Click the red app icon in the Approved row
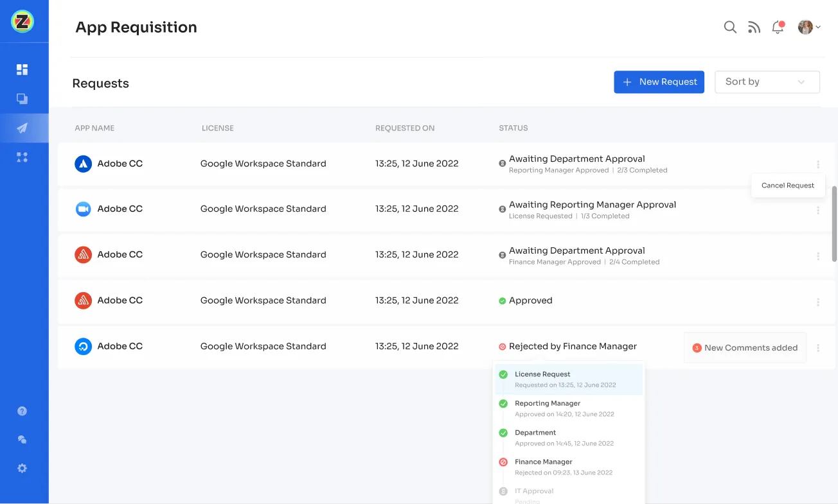The width and height of the screenshot is (838, 504). 84,300
